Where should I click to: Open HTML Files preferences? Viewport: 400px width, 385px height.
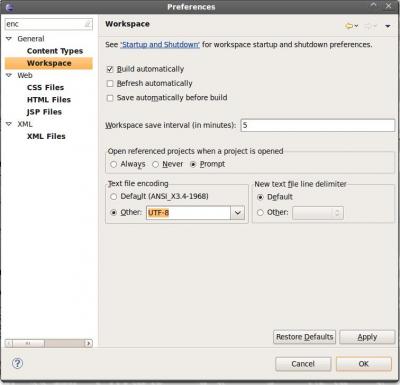(x=49, y=100)
